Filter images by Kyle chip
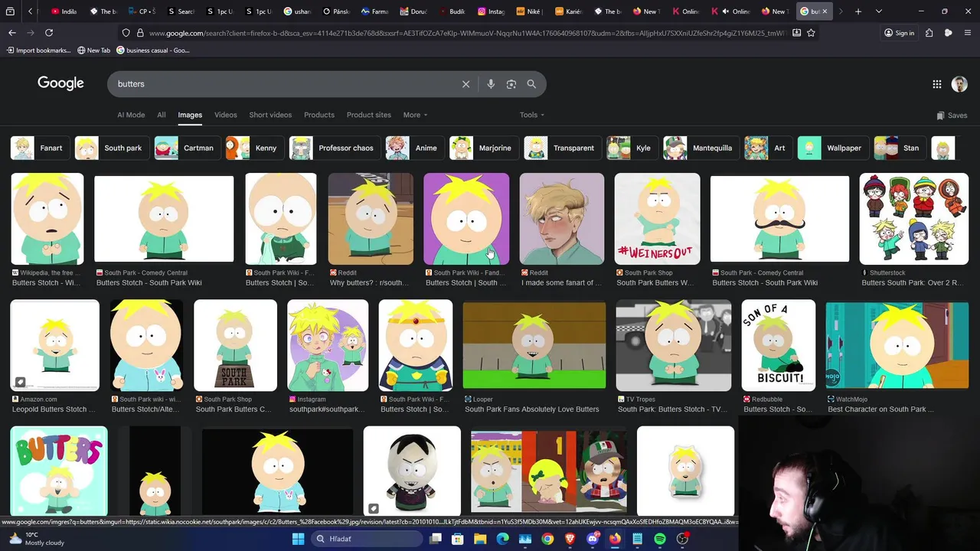This screenshot has height=551, width=980. (632, 148)
